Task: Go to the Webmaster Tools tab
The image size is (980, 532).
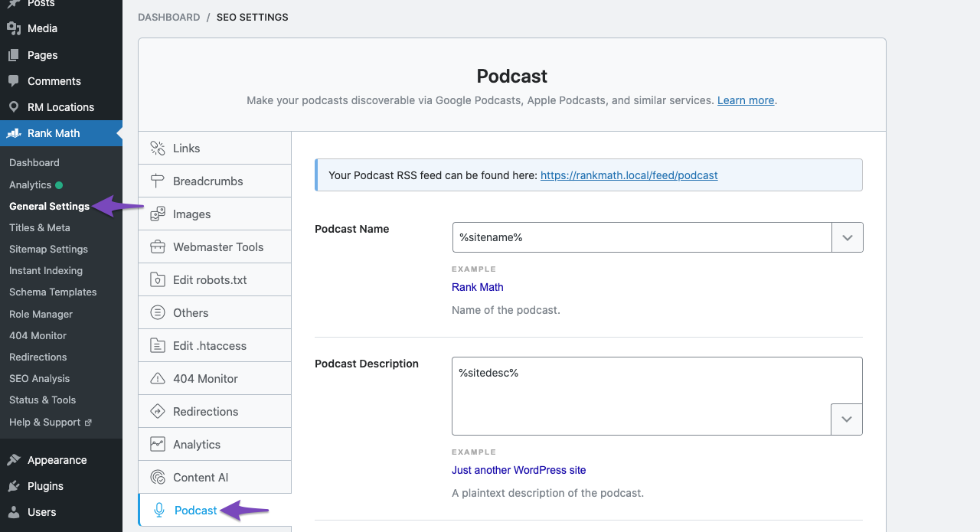Action: click(x=215, y=246)
